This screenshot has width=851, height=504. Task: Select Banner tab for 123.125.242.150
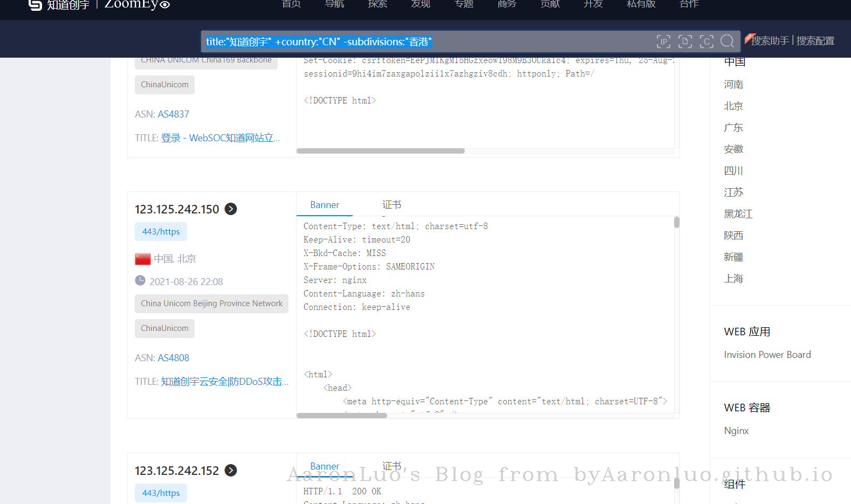[x=325, y=205]
